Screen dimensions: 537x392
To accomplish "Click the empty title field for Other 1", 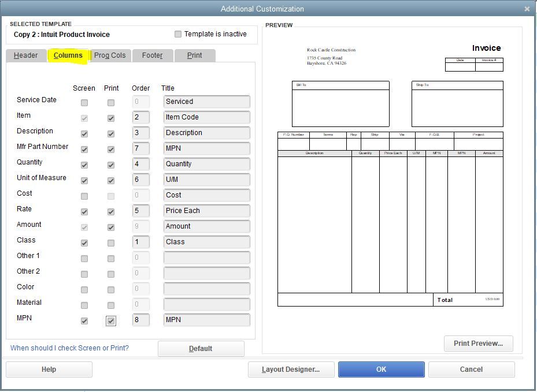I will coord(207,257).
